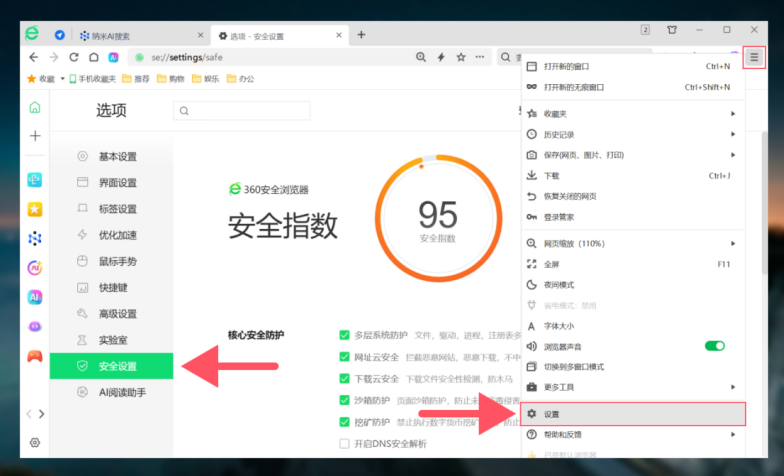
Task: Open the home page icon in toolbar
Action: pos(94,58)
